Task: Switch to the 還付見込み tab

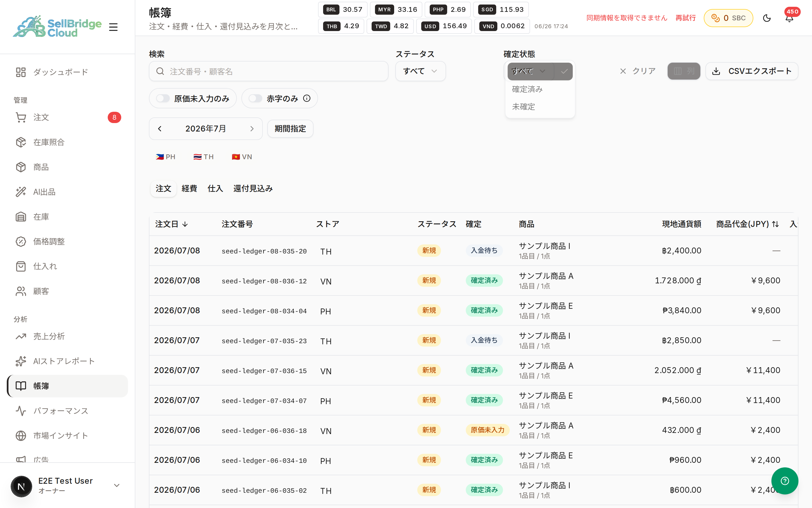Action: click(253, 189)
